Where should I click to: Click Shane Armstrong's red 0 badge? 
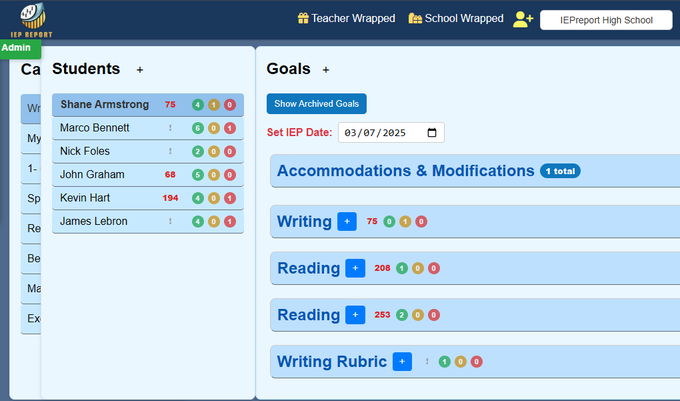[230, 104]
